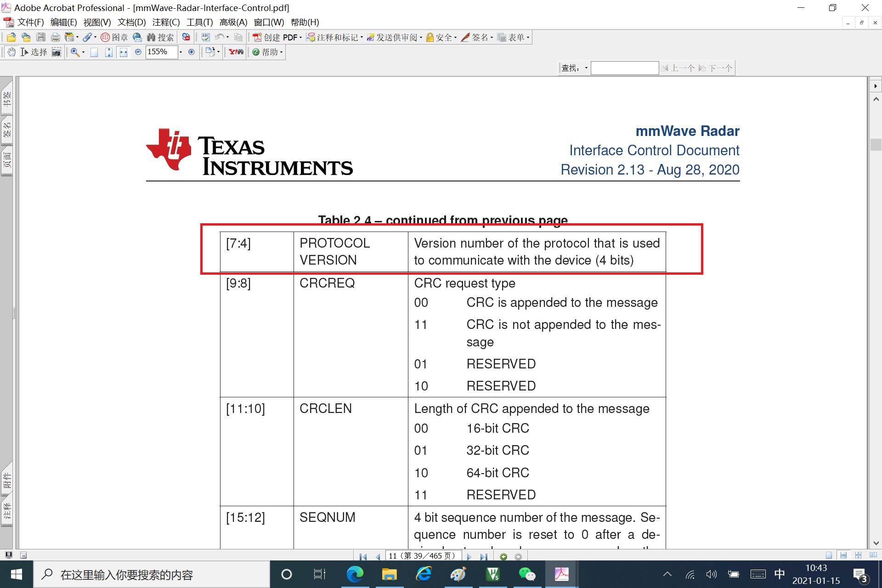Click the zoom level 155% field

pyautogui.click(x=162, y=52)
